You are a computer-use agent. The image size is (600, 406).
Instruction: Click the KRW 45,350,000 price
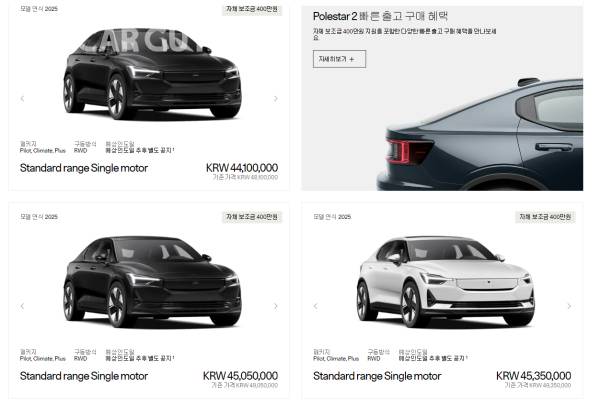(533, 376)
